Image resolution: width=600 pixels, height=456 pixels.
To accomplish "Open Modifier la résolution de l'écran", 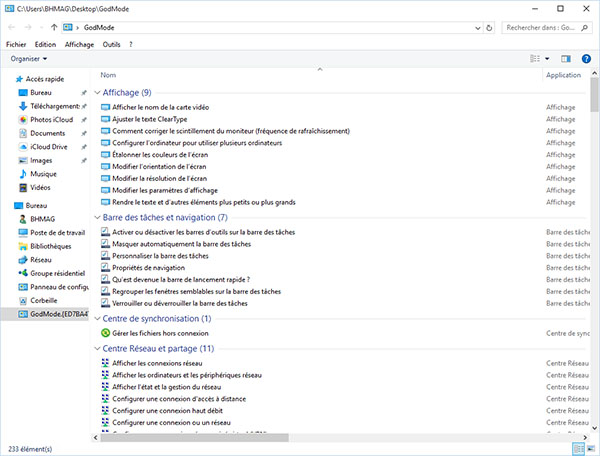I will (x=168, y=178).
